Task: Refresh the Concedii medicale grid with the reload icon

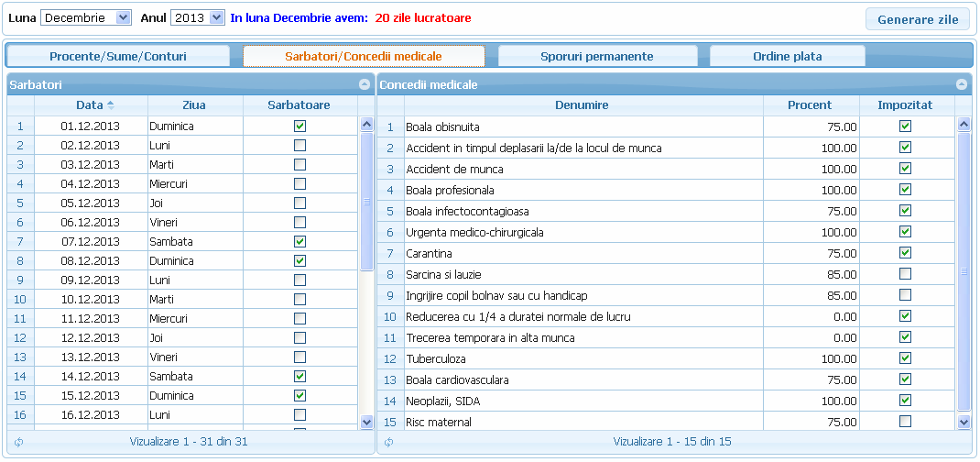Action: 388,442
